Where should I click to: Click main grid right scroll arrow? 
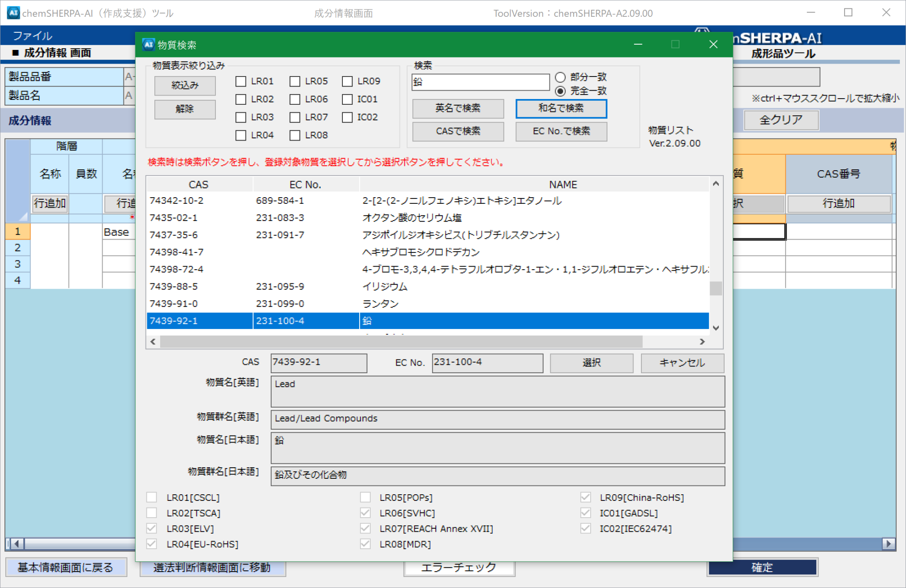(888, 543)
